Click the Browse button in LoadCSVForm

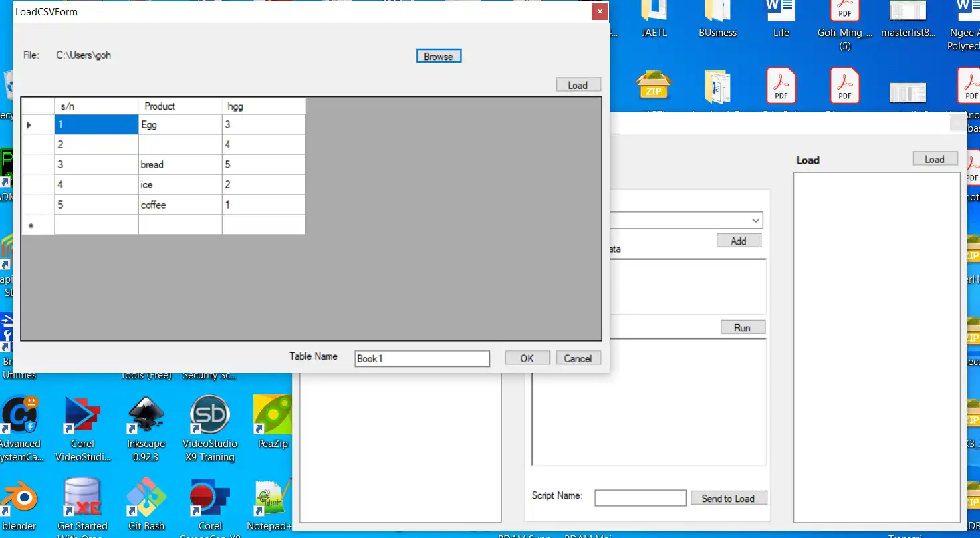click(439, 57)
